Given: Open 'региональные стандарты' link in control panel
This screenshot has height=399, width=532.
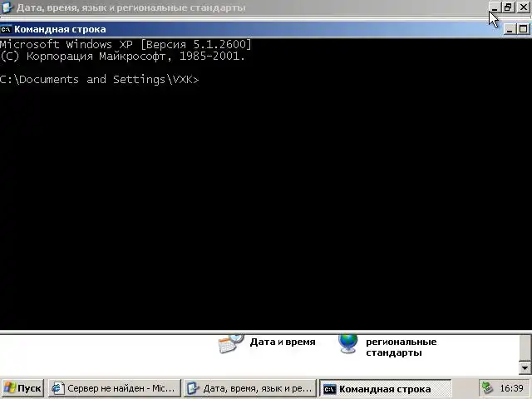Looking at the screenshot, I should tap(401, 347).
